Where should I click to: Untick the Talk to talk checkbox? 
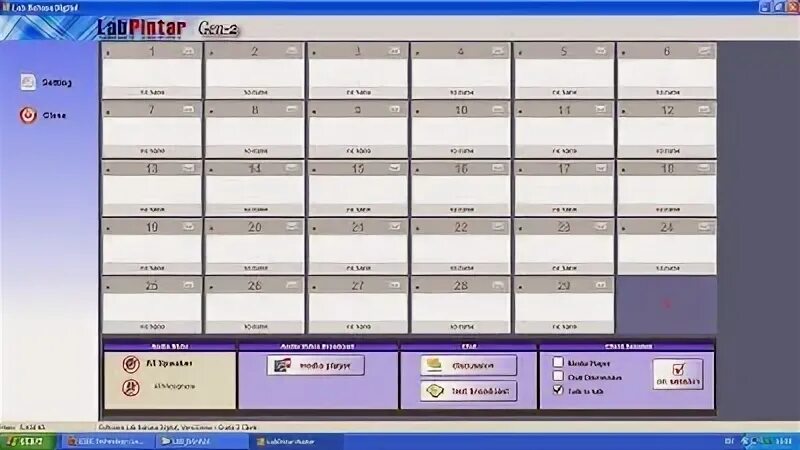click(558, 390)
